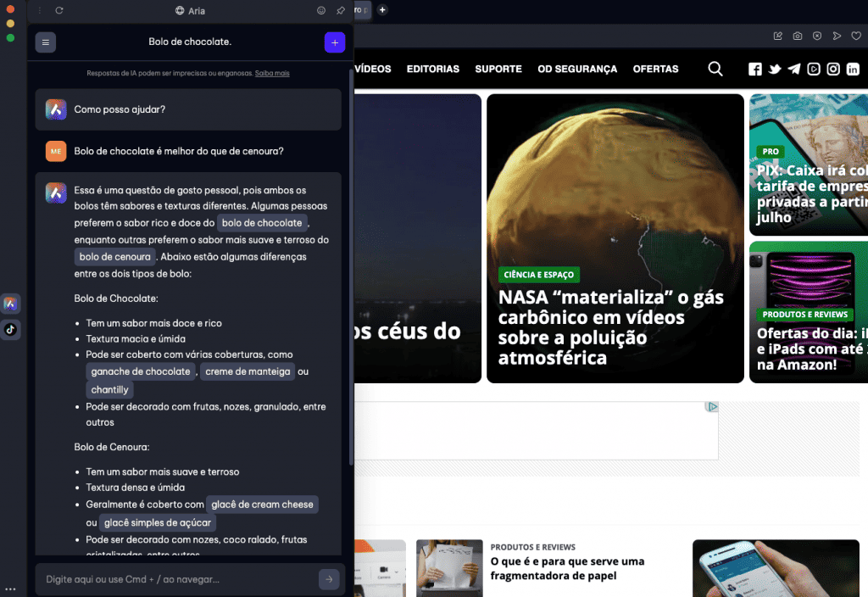Open the NASA gás carbônico article
Image resolution: width=868 pixels, height=597 pixels.
pyautogui.click(x=610, y=327)
